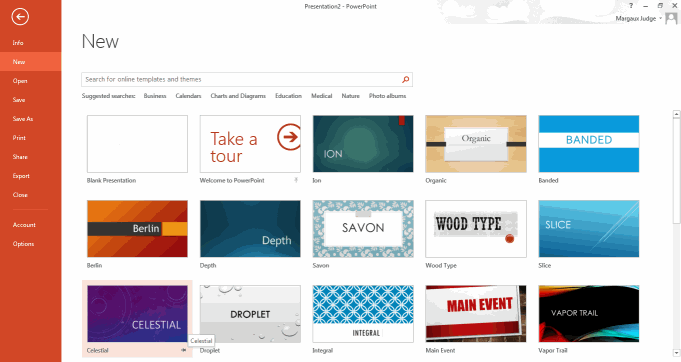The width and height of the screenshot is (681, 362).
Task: Pin Welcome to PowerPoint template
Action: pos(296,180)
